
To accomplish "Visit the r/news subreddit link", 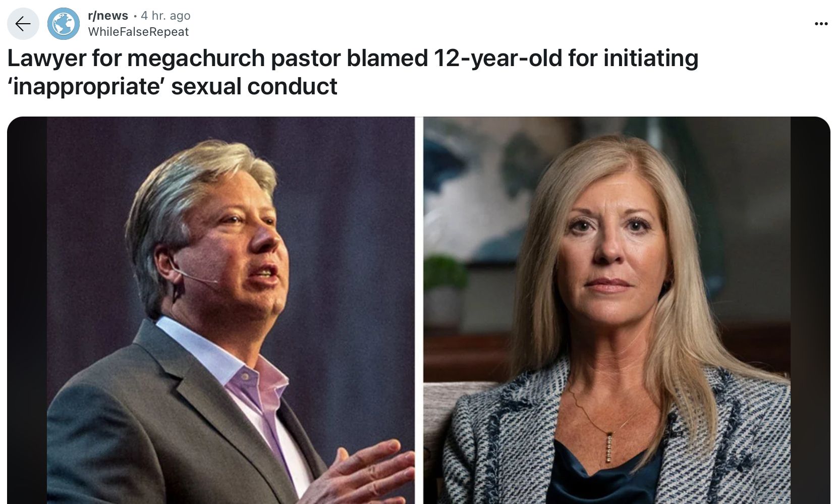I will click(x=108, y=16).
